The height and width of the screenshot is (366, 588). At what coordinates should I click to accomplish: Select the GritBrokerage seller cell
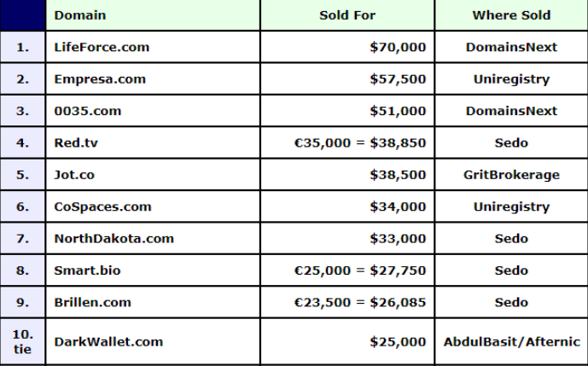(x=511, y=174)
